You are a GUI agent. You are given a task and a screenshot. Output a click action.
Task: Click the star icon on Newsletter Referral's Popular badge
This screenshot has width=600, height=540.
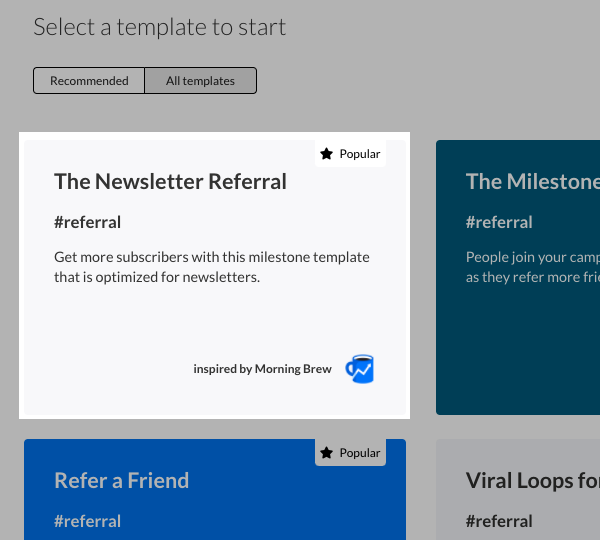point(326,154)
